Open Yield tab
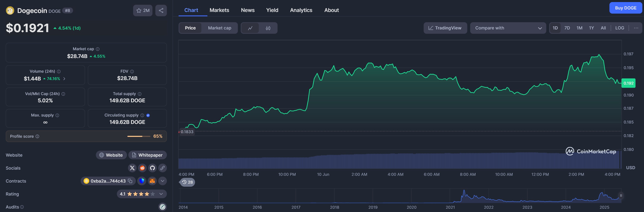This screenshot has width=644, height=212. click(272, 10)
